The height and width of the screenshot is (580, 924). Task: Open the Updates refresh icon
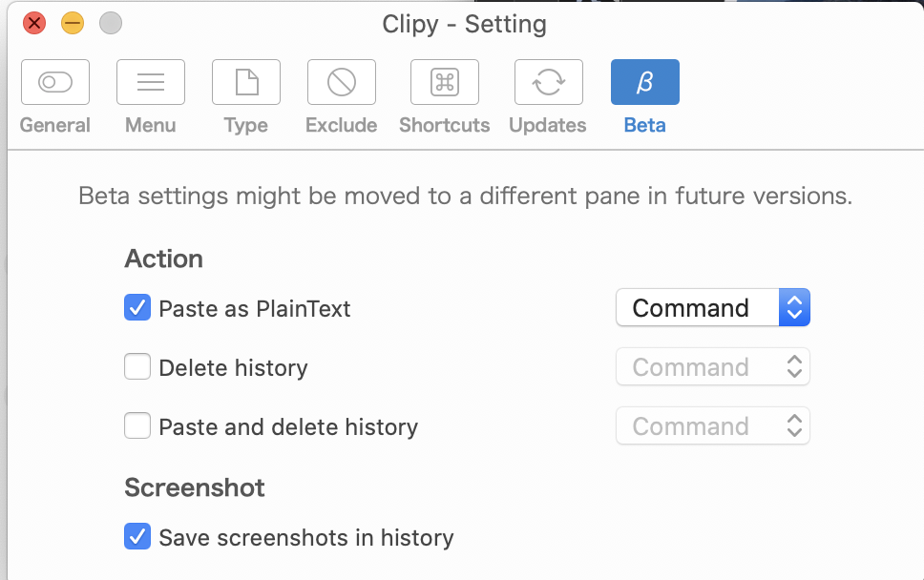click(548, 82)
